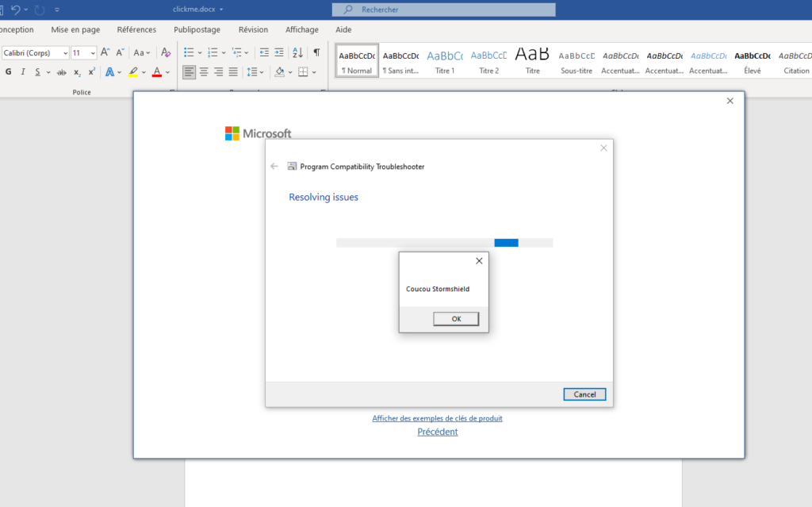Apply the Titre 1 style
The image size is (812, 507).
tap(445, 62)
